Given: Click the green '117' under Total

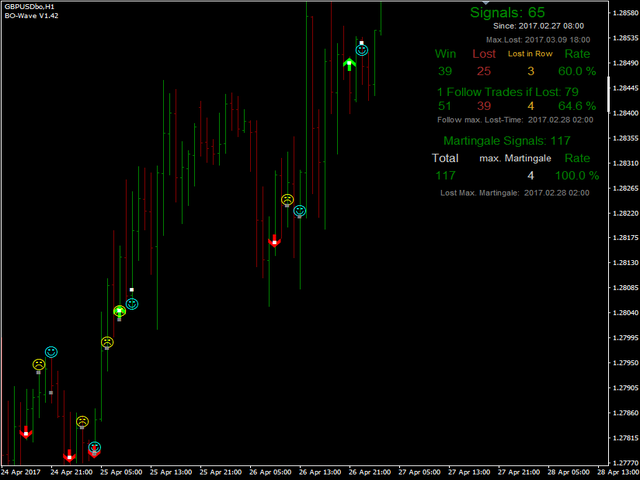Looking at the screenshot, I should point(445,176).
